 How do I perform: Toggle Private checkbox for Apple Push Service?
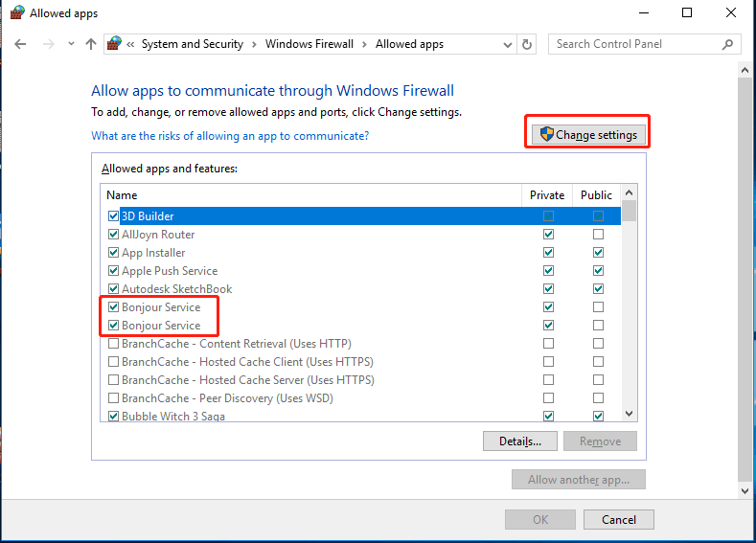548,271
